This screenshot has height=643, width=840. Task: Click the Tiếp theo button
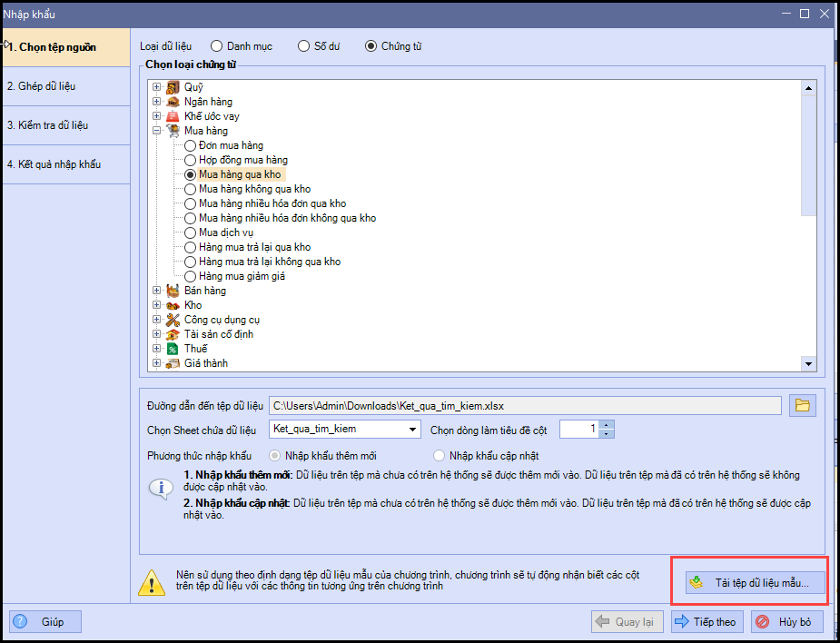coord(706,621)
